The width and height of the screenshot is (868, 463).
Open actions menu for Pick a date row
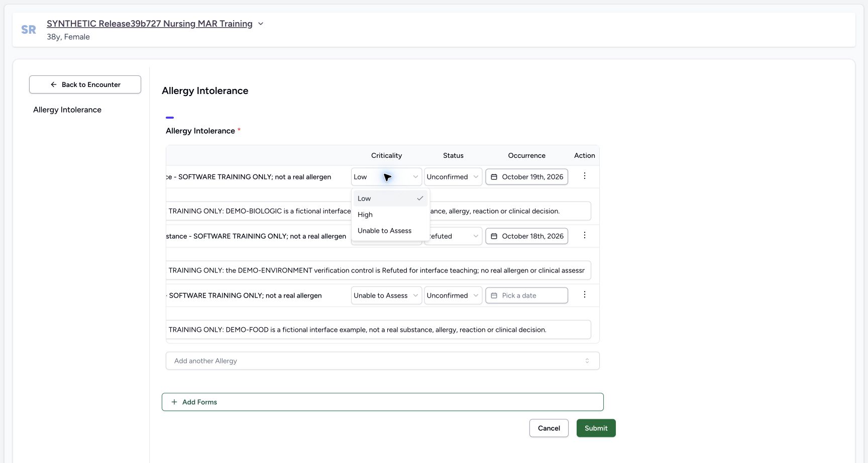[584, 295]
